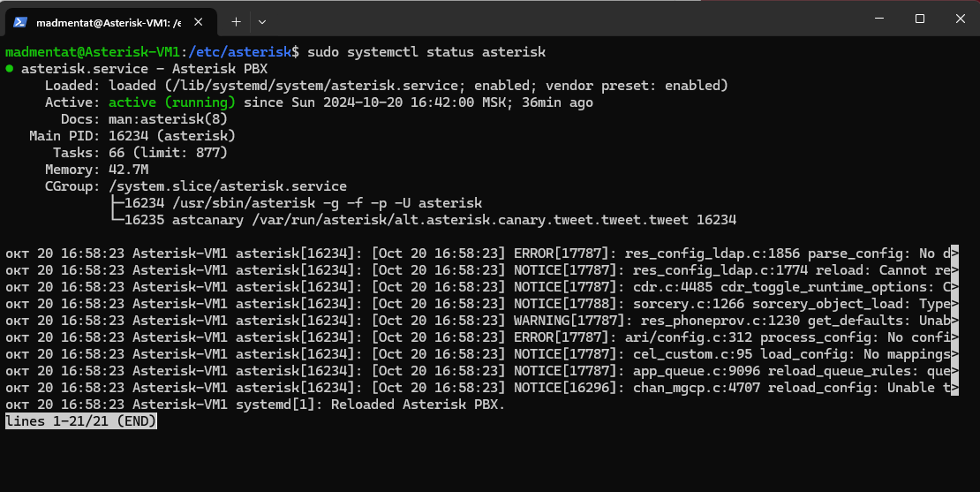This screenshot has height=492, width=980.
Task: Click the res_config_ldap.c:1774 NOTICE log line
Action: (x=481, y=271)
